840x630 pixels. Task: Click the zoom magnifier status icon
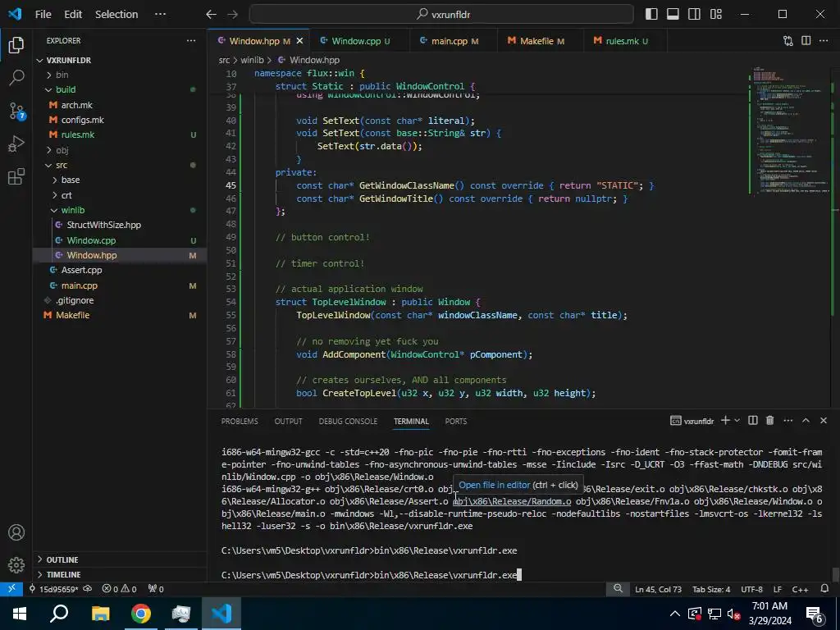point(618,589)
